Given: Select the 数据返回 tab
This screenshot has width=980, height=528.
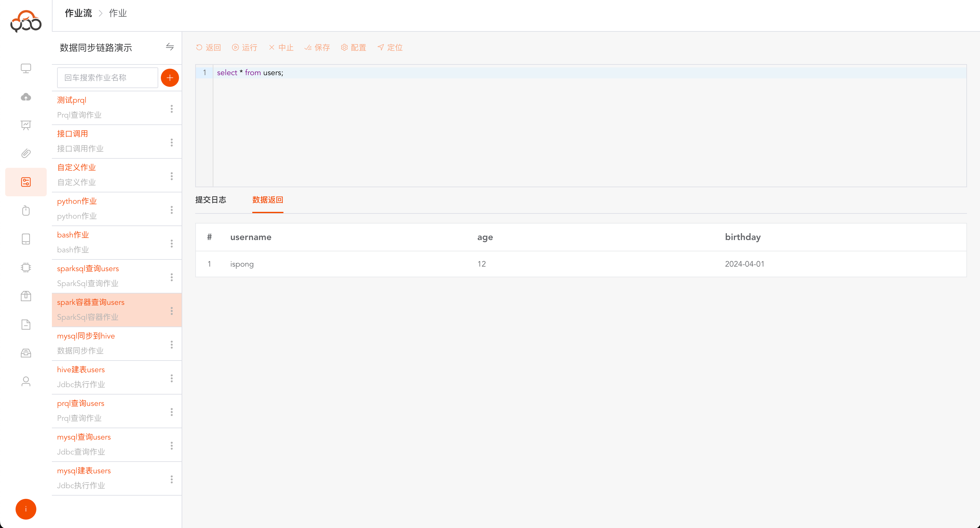Looking at the screenshot, I should [268, 200].
